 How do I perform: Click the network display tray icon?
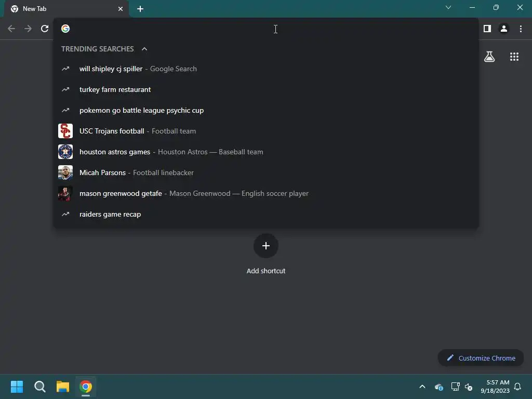pyautogui.click(x=455, y=387)
